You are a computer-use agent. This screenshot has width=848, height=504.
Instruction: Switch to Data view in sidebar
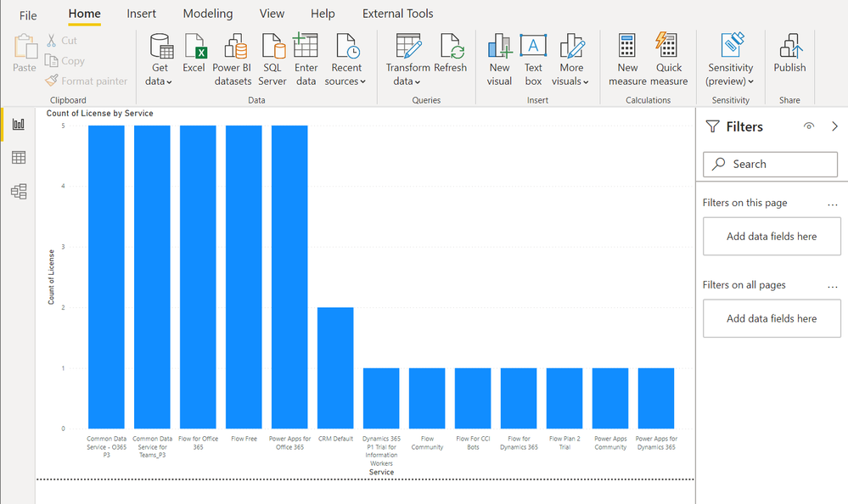click(x=19, y=157)
